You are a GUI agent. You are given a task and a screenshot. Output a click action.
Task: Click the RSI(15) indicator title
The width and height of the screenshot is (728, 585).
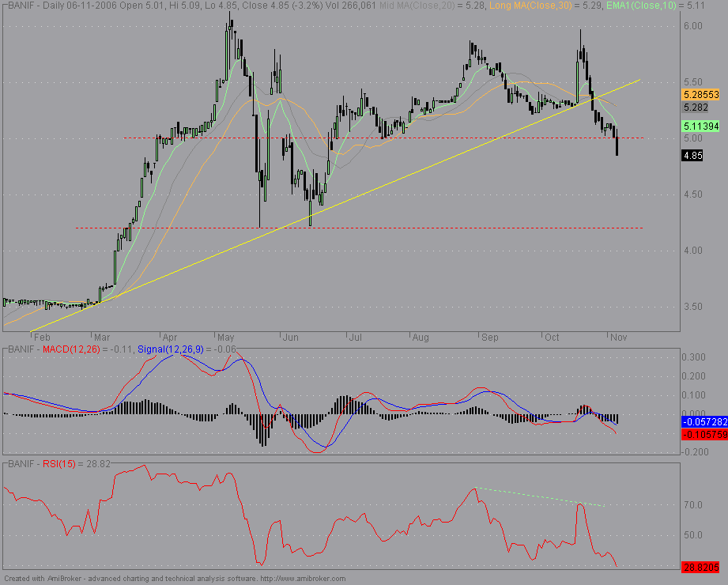(x=59, y=464)
